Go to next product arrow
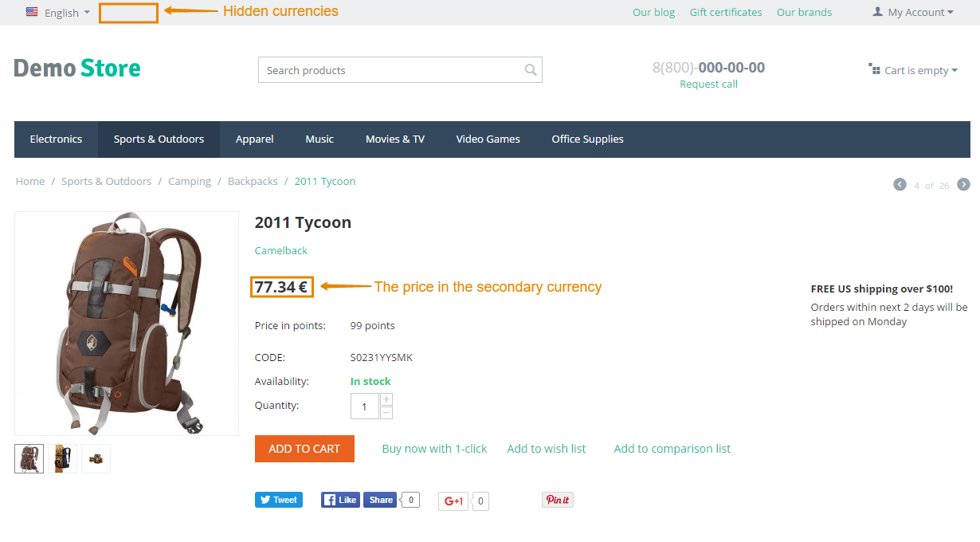The width and height of the screenshot is (980, 542). 963,185
